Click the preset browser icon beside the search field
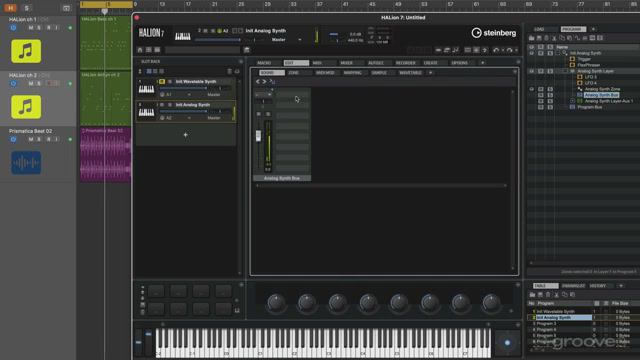Screen dimensions: 640x360 coord(247,50)
